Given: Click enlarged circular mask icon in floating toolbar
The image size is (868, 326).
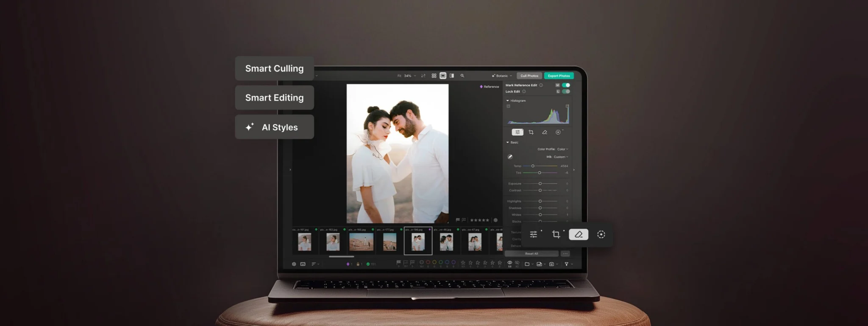Looking at the screenshot, I should [x=601, y=234].
